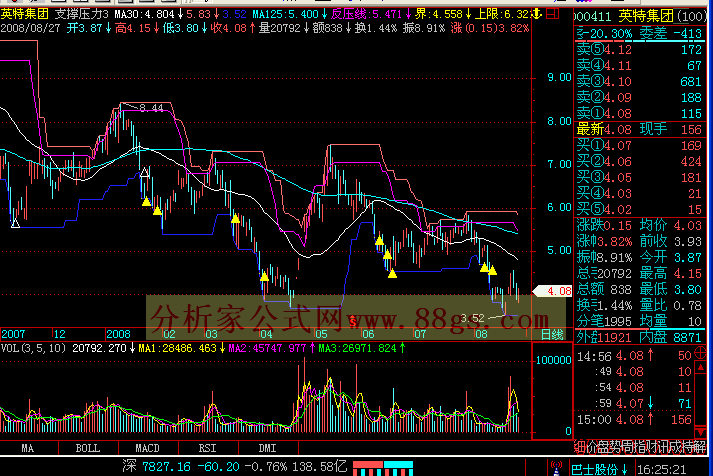This screenshot has width=713, height=476.
Task: Select the 卖① 4.08 ask row
Action: 640,113
